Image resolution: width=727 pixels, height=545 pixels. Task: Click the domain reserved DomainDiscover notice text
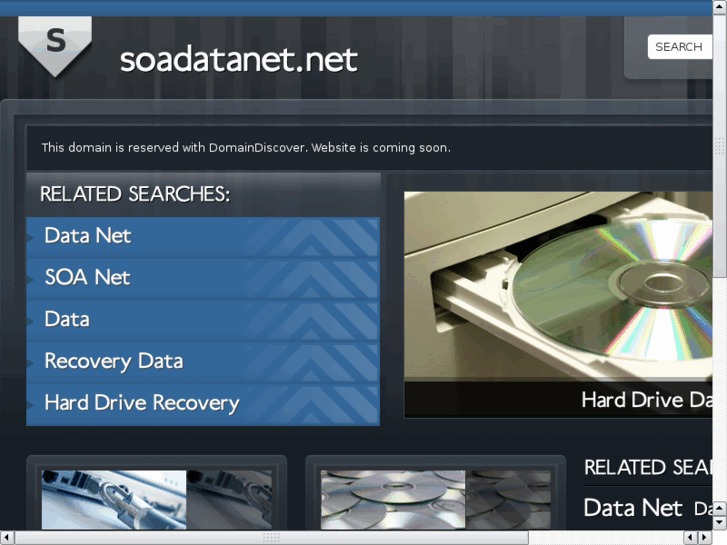tap(246, 148)
